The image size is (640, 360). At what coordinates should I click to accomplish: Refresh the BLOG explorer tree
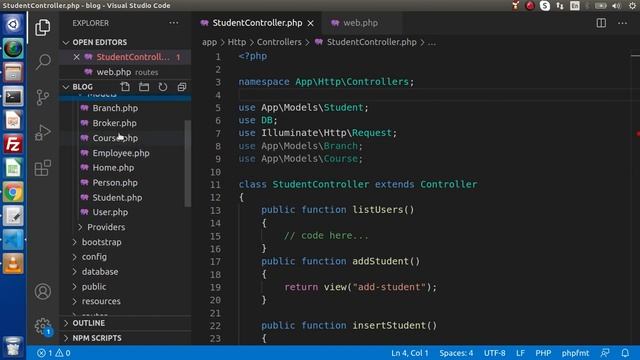point(163,87)
